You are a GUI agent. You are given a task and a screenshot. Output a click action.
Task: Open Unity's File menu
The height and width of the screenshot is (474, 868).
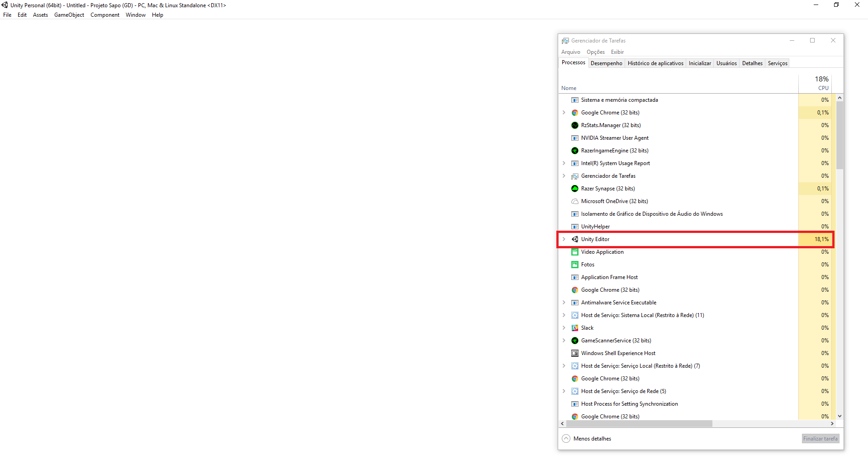7,15
